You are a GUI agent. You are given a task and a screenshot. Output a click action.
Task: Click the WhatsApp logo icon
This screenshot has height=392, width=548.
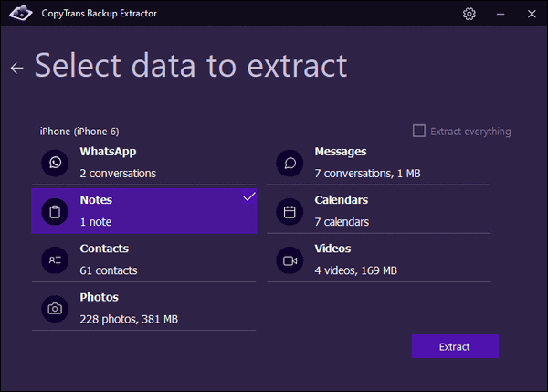pos(55,163)
